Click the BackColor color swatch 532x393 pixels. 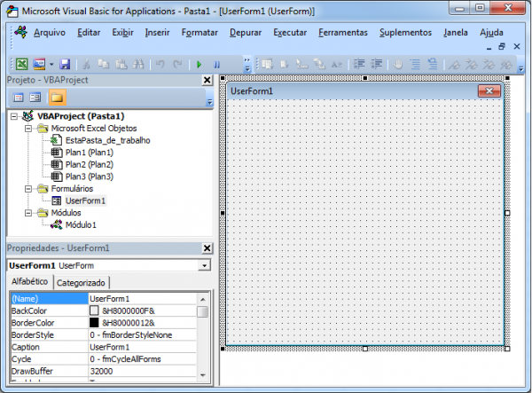(94, 311)
